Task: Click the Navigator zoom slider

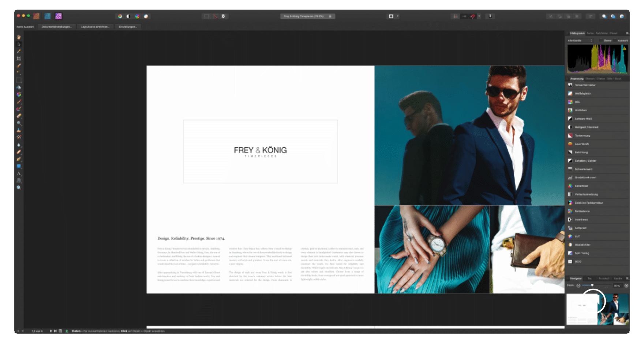Action: (x=592, y=286)
